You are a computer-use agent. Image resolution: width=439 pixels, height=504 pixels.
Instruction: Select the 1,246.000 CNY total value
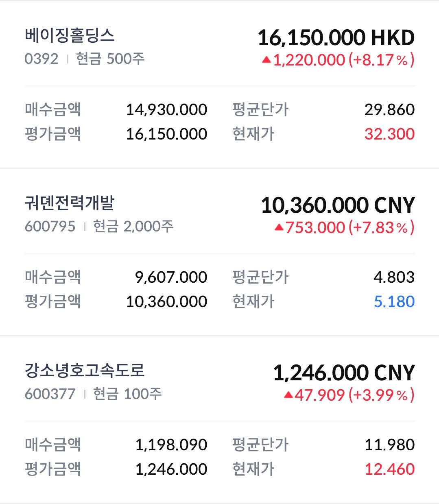[344, 373]
